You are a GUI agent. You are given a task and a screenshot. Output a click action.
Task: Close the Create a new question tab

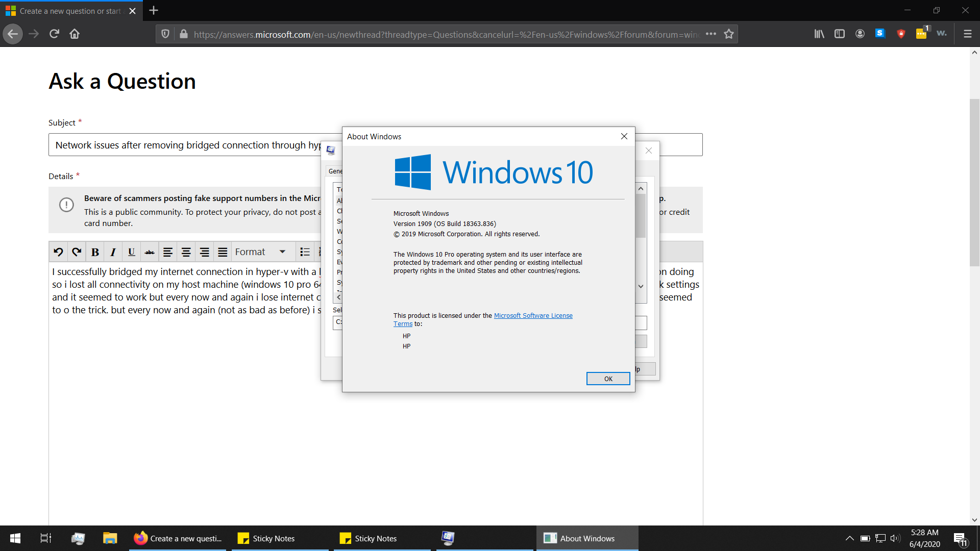tap(133, 11)
